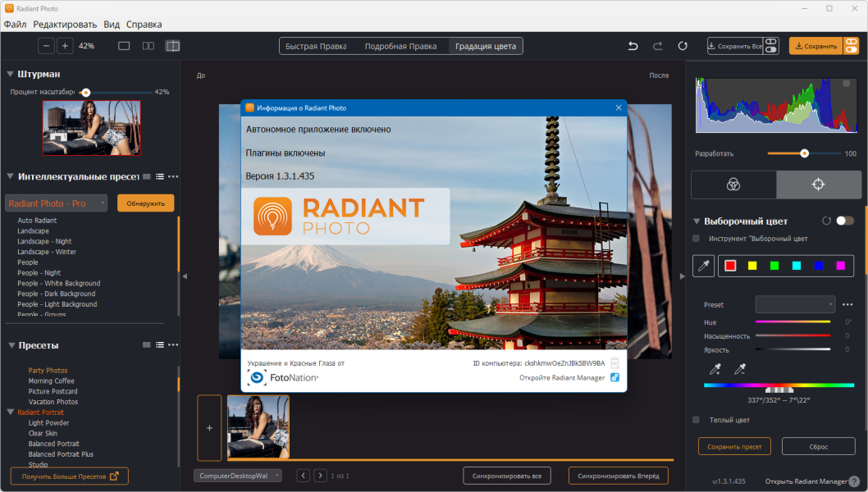Click the Обнаружить button
This screenshot has height=492, width=868.
coord(145,203)
